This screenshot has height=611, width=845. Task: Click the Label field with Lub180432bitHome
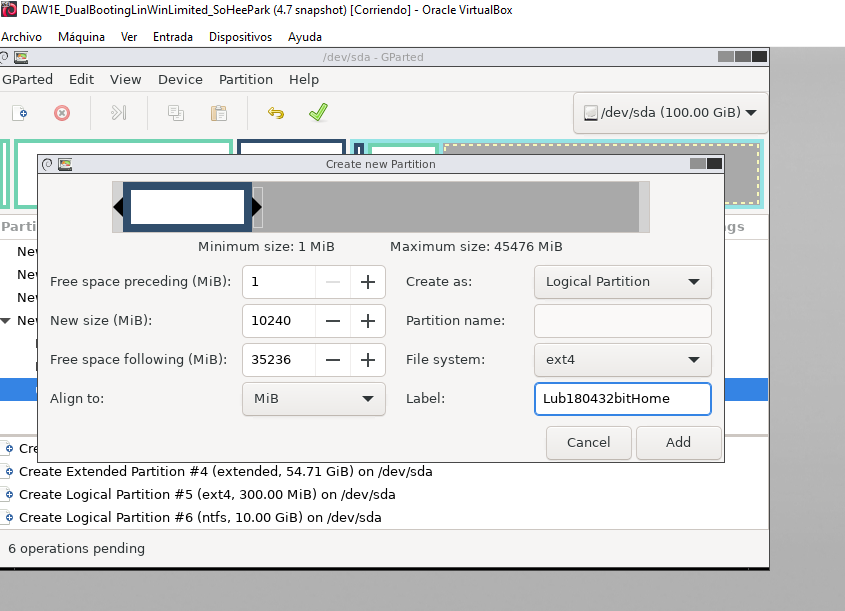[x=622, y=399]
